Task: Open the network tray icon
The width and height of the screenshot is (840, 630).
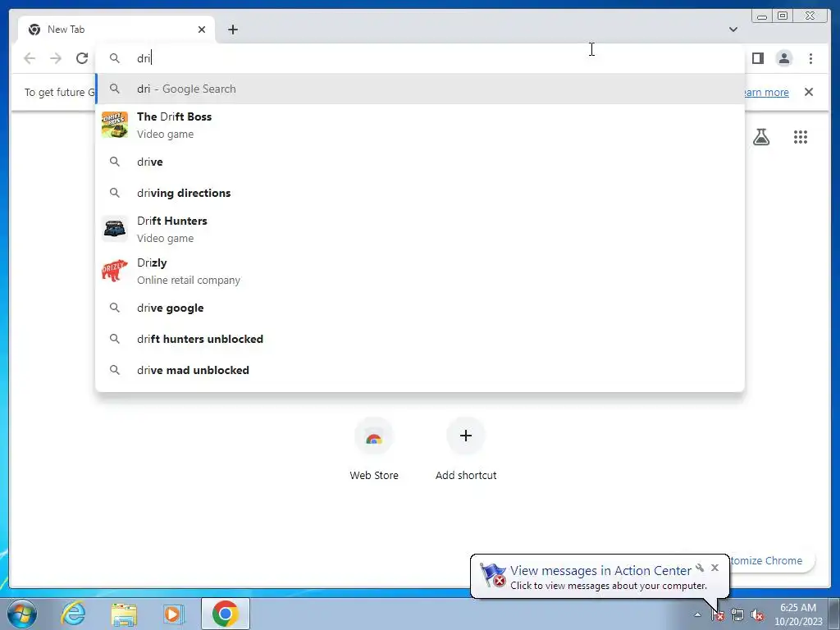Action: click(x=737, y=614)
